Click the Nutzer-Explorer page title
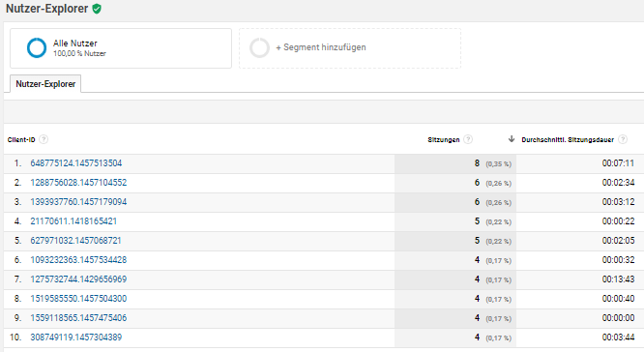644x352 pixels. click(46, 9)
